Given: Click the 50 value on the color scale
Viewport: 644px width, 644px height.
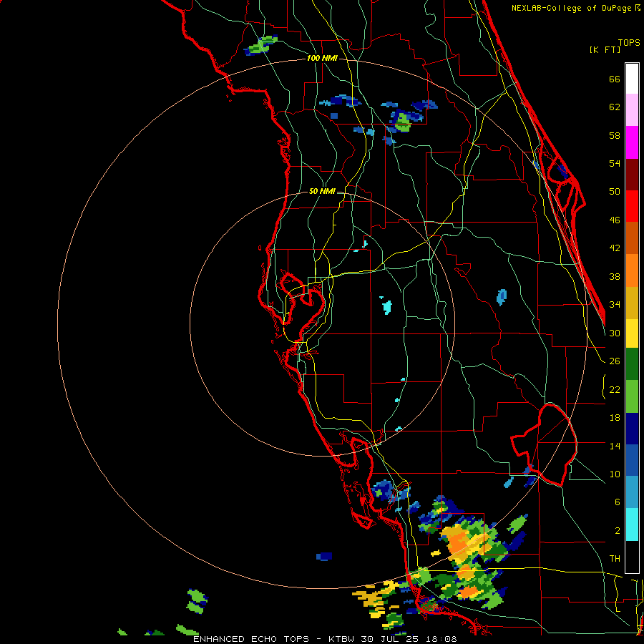Looking at the screenshot, I should (615, 192).
